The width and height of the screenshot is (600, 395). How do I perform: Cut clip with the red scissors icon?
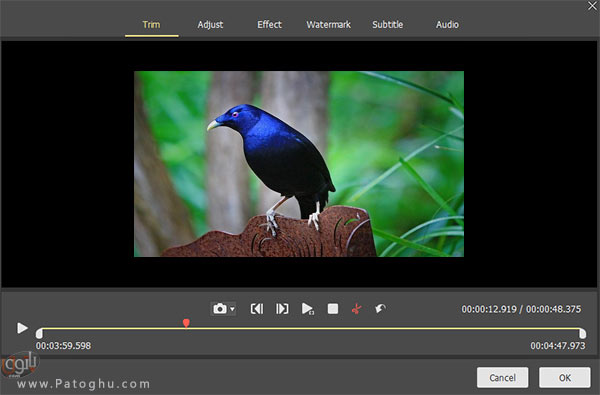[x=357, y=308]
